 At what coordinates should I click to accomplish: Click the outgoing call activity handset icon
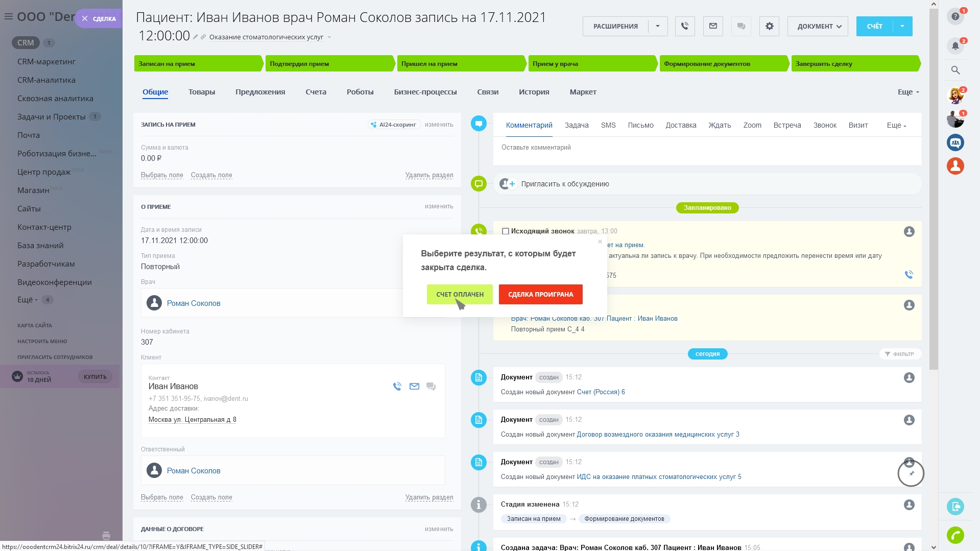coord(909,275)
